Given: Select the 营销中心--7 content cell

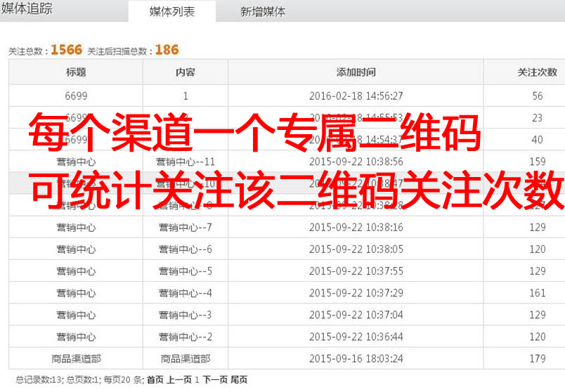Looking at the screenshot, I should pyautogui.click(x=186, y=228).
